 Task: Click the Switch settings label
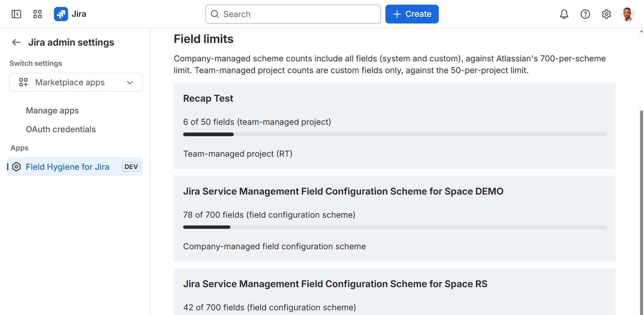(x=36, y=63)
